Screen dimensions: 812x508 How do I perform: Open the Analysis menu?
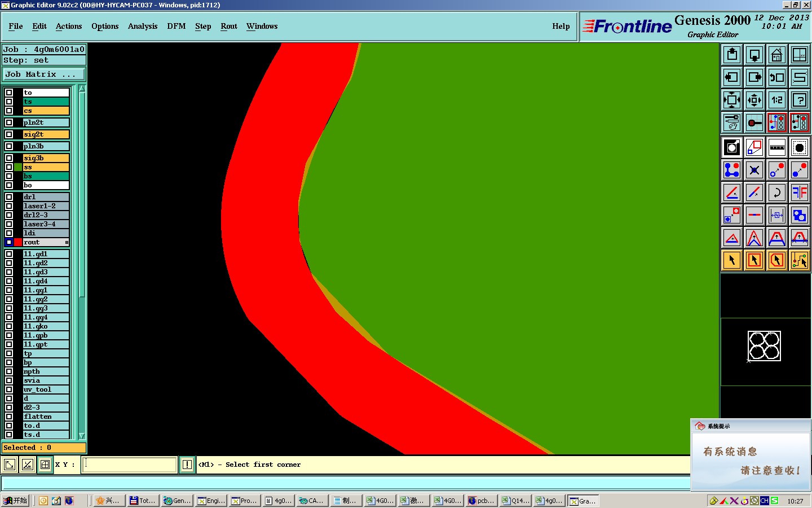(x=143, y=26)
